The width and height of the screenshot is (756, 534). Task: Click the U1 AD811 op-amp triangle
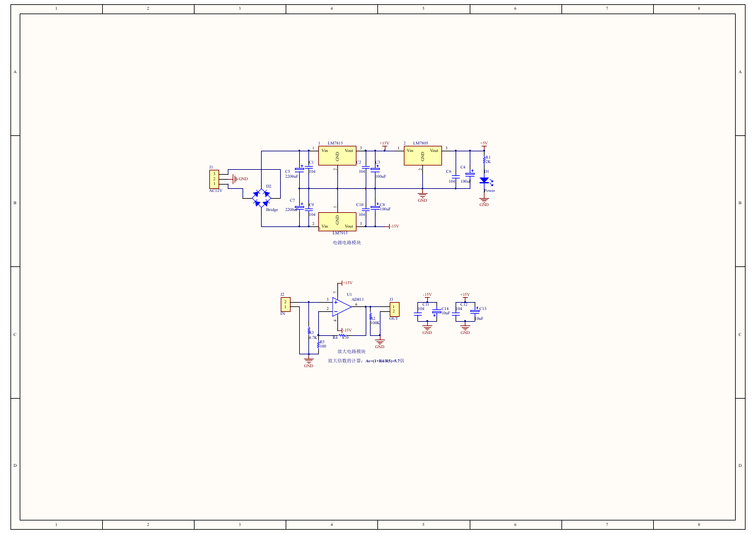342,306
